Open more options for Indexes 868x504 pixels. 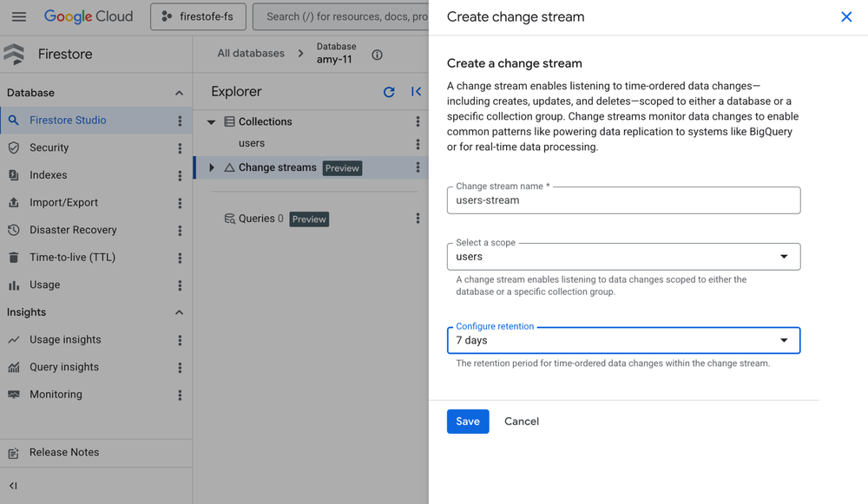(180, 175)
